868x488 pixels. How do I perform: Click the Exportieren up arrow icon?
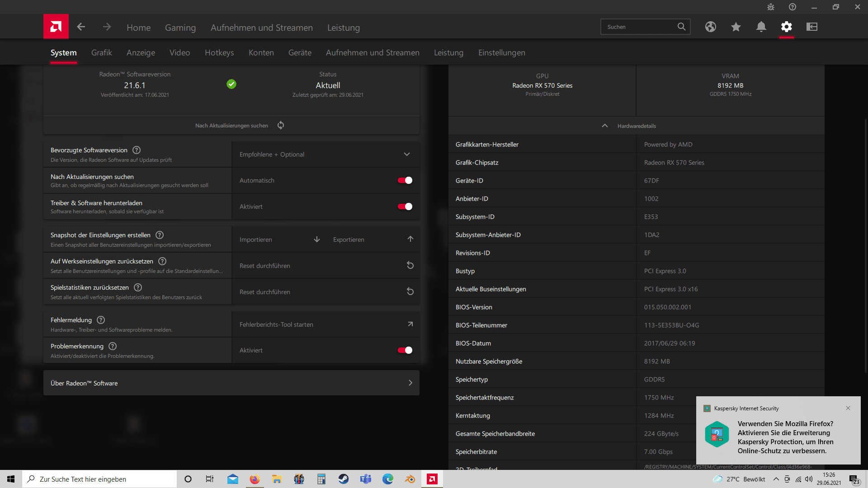tap(410, 239)
